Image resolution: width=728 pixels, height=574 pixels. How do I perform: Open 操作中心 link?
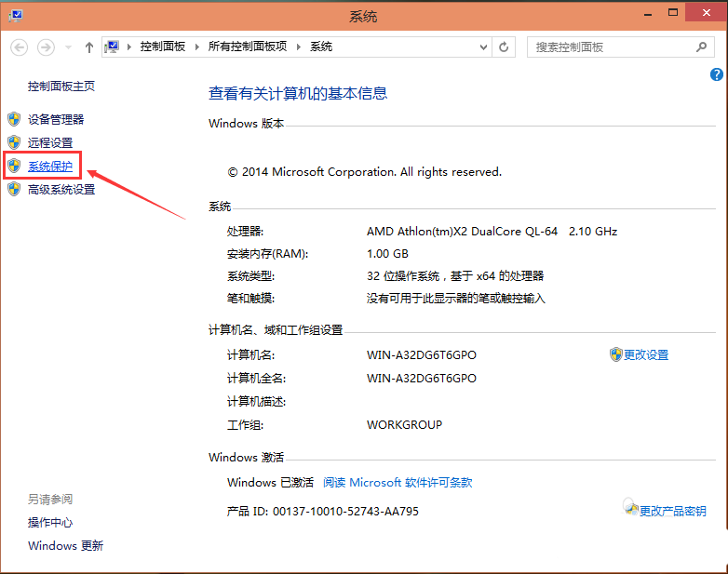pos(50,523)
